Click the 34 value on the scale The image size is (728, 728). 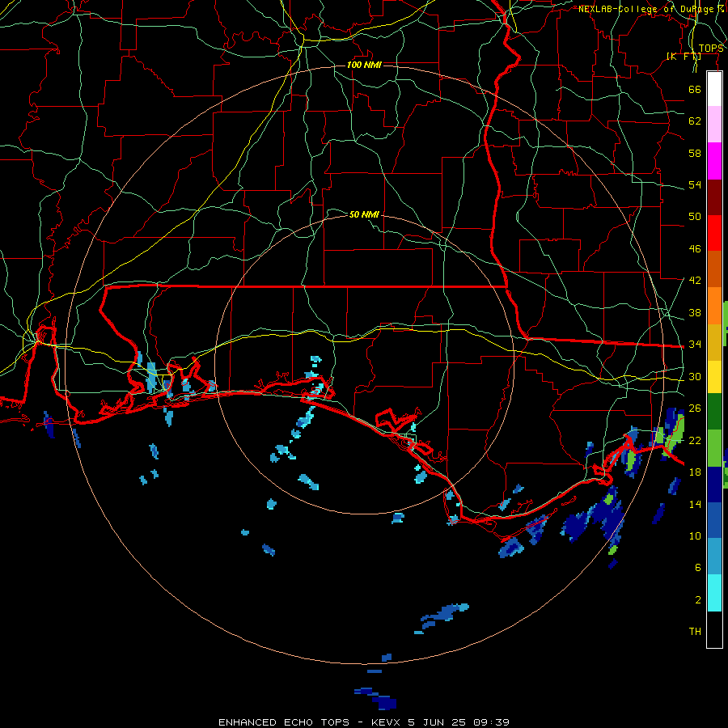click(x=695, y=345)
